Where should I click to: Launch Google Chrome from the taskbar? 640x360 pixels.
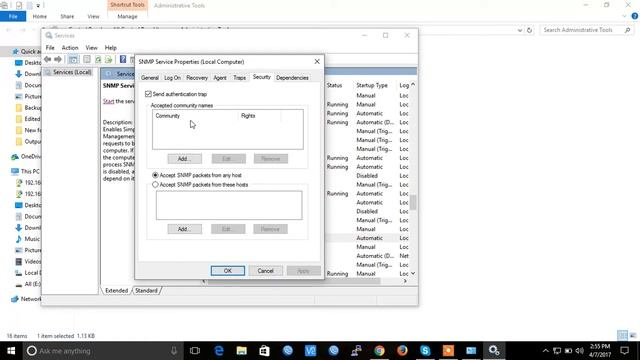[x=380, y=351]
